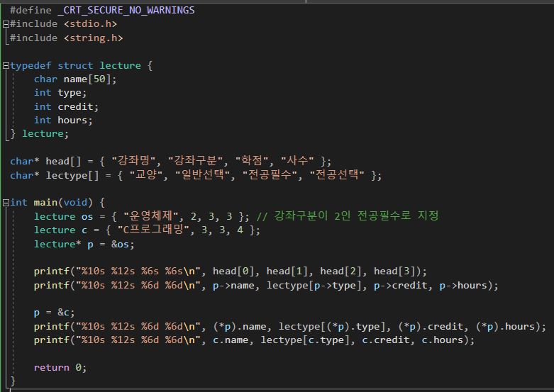This screenshot has height=392, width=554.
Task: Click lectype[c.type] argument
Action: pyautogui.click(x=305, y=340)
